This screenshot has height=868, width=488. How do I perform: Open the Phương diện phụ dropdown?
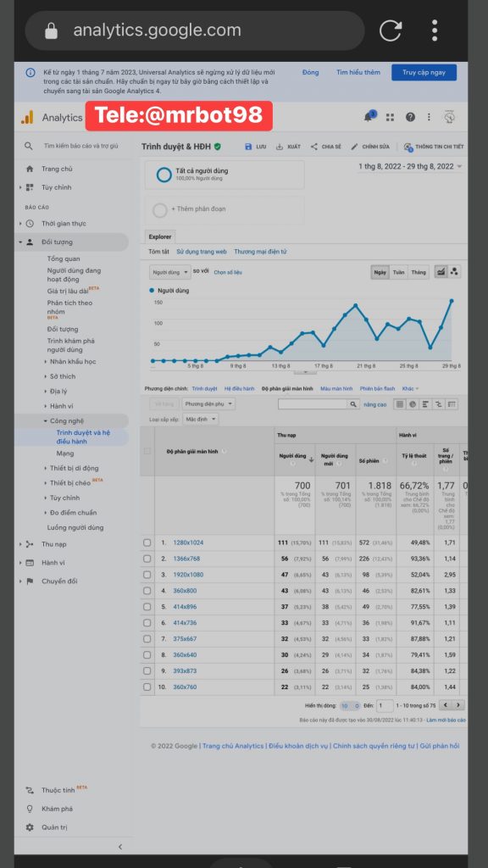pos(208,404)
